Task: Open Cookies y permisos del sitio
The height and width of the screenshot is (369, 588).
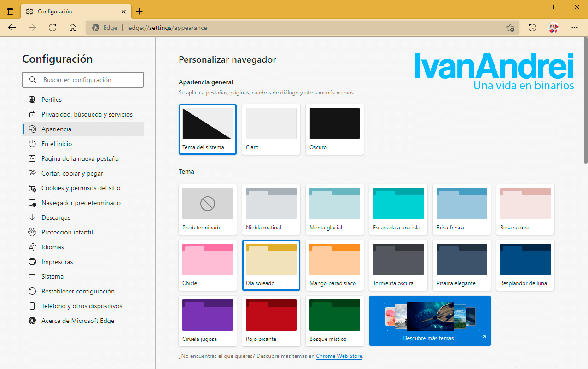Action: coord(83,188)
